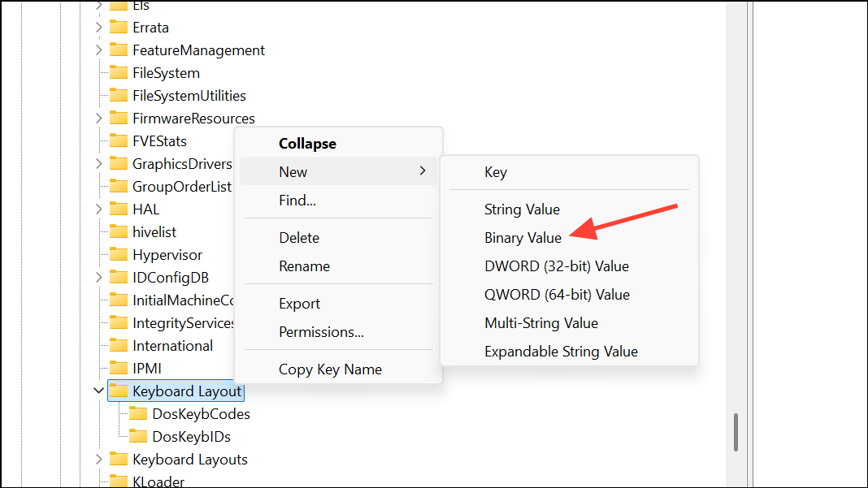Collapse the Keyboard Layout key

[x=98, y=391]
